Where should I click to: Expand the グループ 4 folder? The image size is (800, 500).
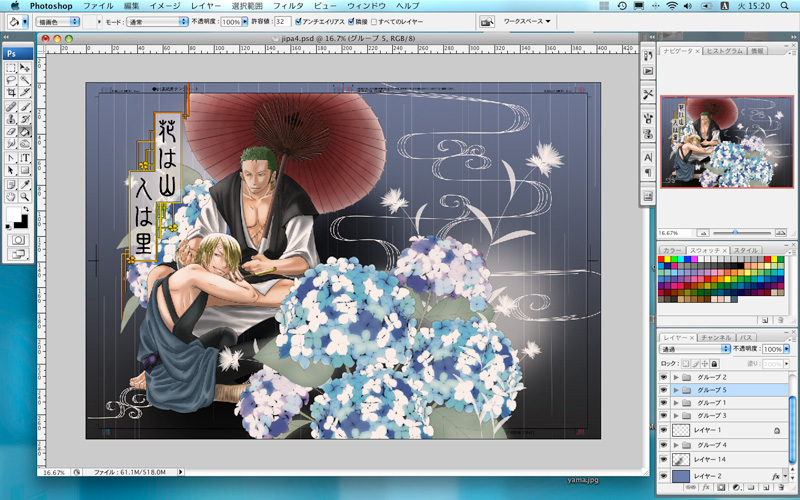(676, 445)
